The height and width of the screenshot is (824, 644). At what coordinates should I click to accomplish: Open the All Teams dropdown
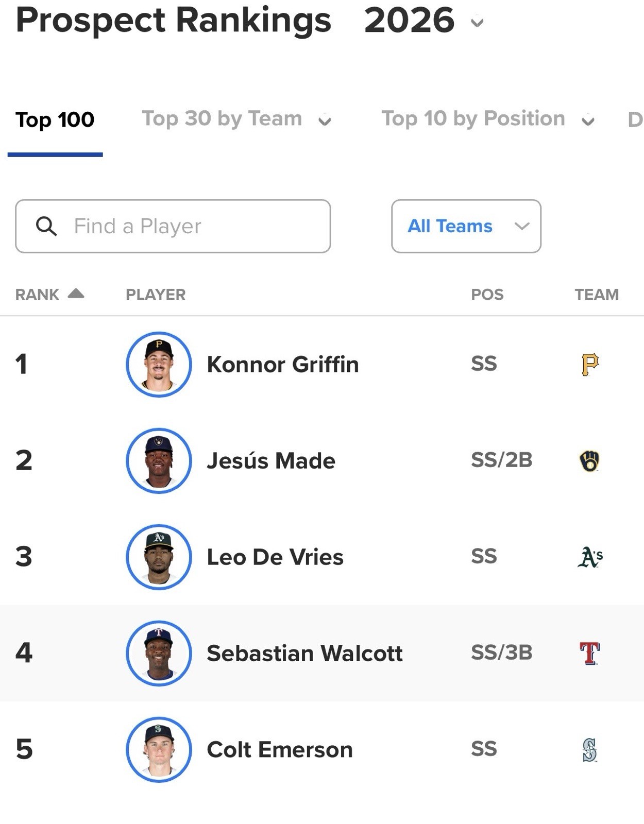coord(466,226)
